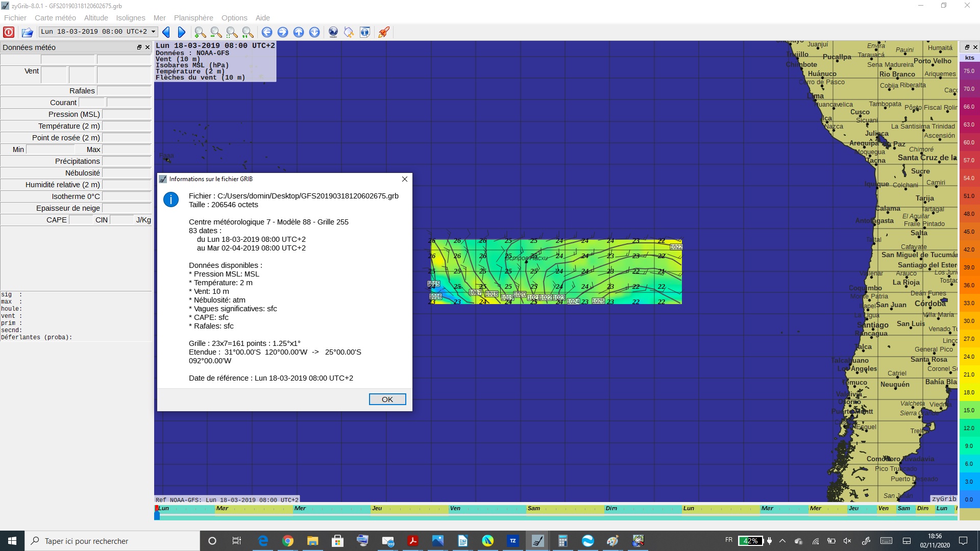Open the Planisphère menu
Image resolution: width=980 pixels, height=551 pixels.
193,18
